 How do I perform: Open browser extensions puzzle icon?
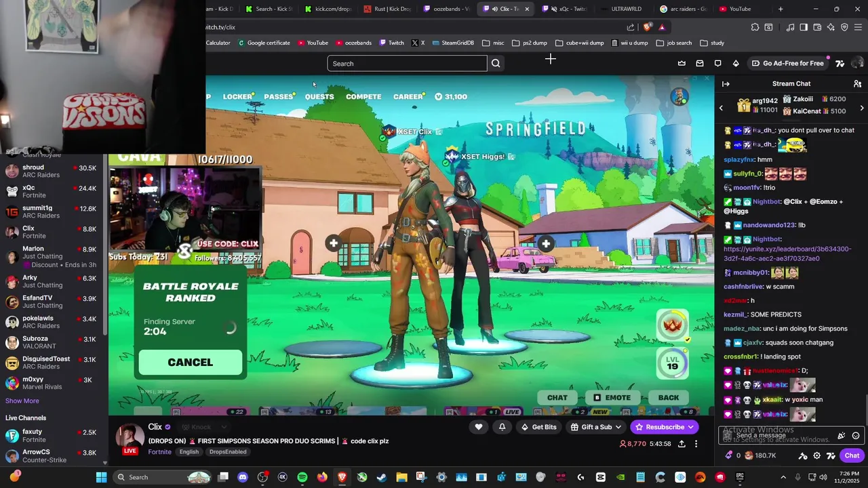click(755, 27)
